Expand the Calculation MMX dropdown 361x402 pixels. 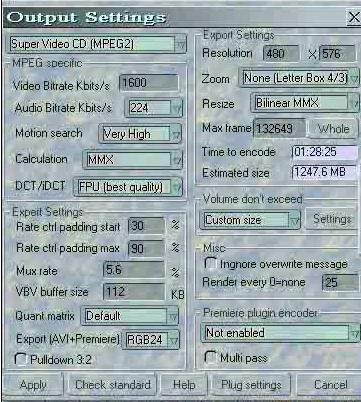pyautogui.click(x=132, y=160)
